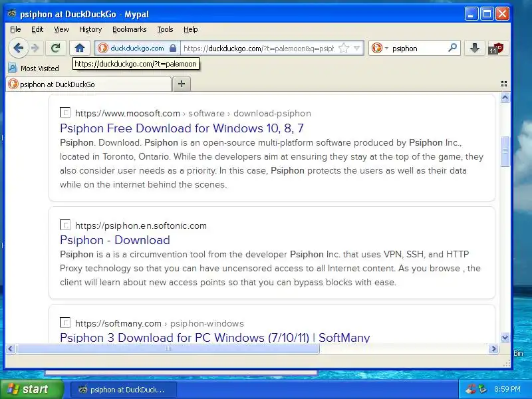This screenshot has width=532, height=399.
Task: Open the Windows start menu
Action: pyautogui.click(x=32, y=389)
